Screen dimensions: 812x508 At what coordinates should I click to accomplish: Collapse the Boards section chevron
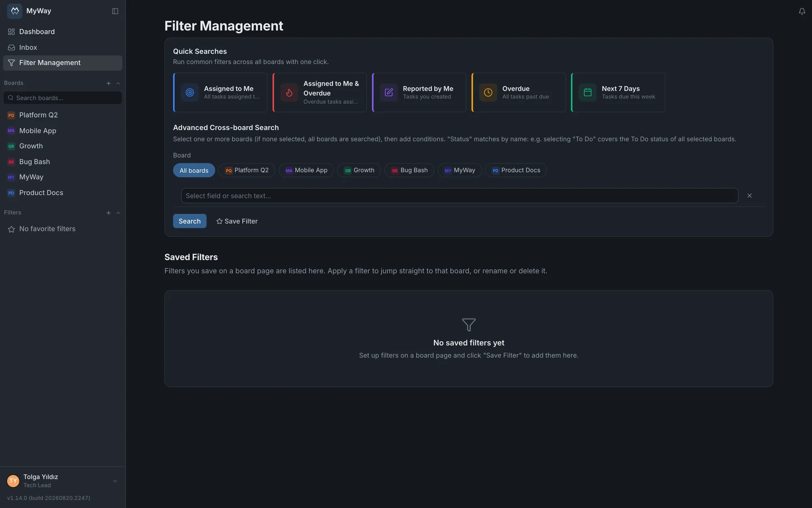tap(118, 83)
